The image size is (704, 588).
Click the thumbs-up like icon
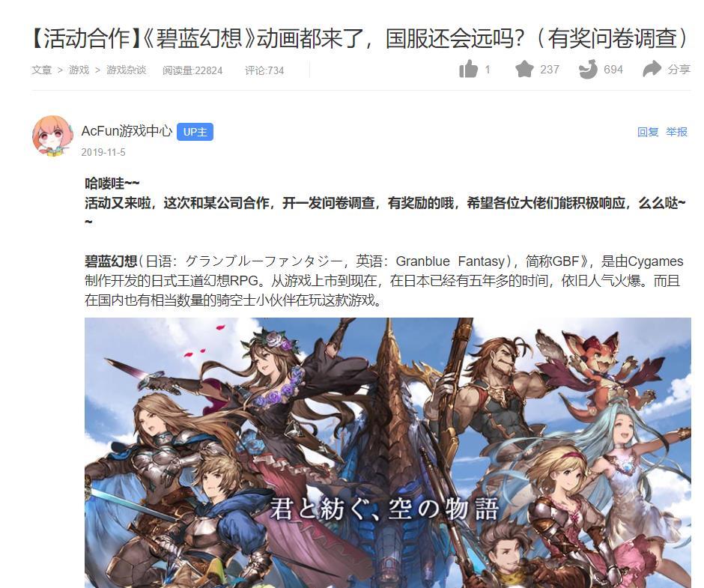pyautogui.click(x=468, y=69)
